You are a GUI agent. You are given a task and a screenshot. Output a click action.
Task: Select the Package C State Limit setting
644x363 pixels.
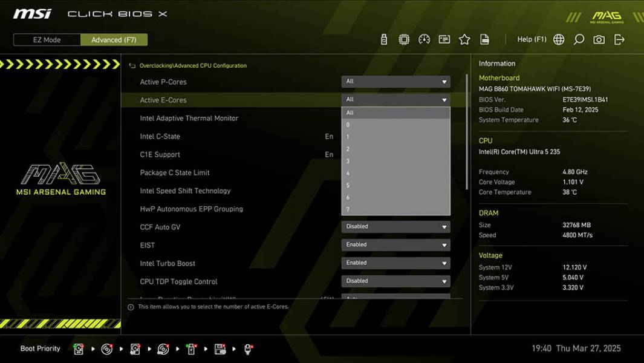click(175, 172)
